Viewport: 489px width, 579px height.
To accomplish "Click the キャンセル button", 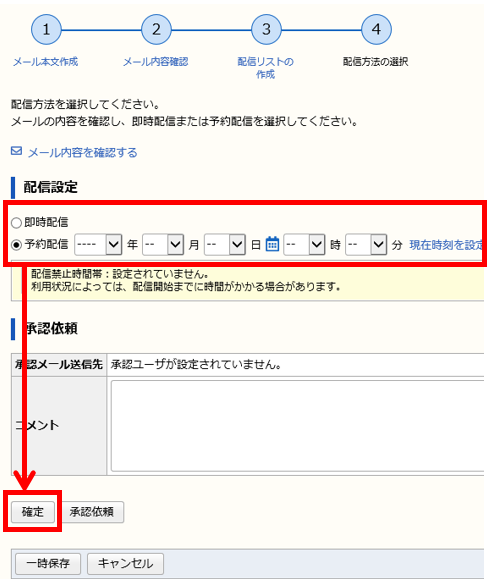I will click(x=126, y=563).
